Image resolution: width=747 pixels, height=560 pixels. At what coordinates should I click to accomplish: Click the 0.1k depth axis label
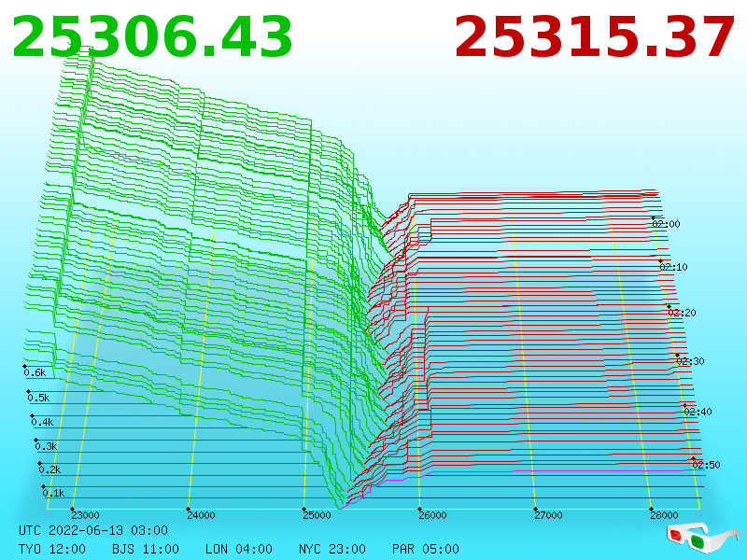pos(54,494)
